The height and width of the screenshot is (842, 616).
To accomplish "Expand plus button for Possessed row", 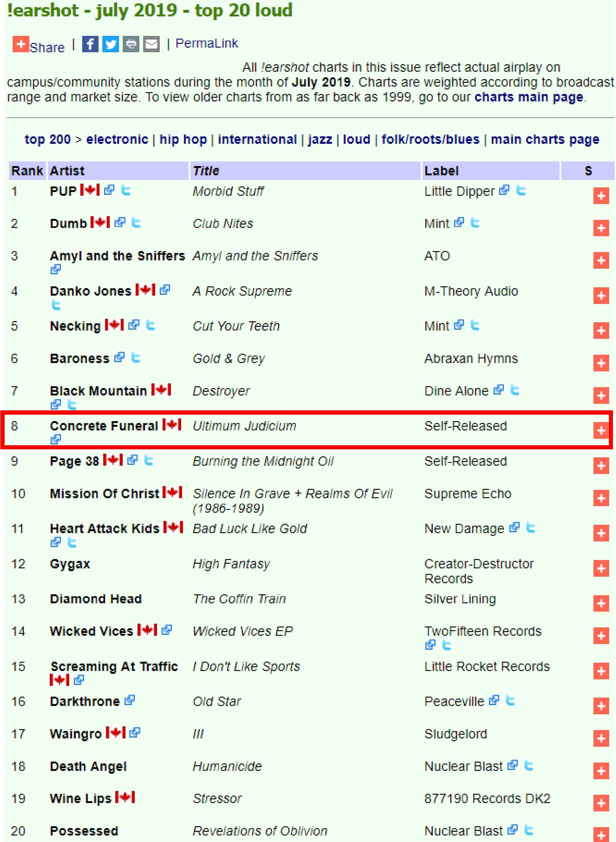I will [601, 835].
